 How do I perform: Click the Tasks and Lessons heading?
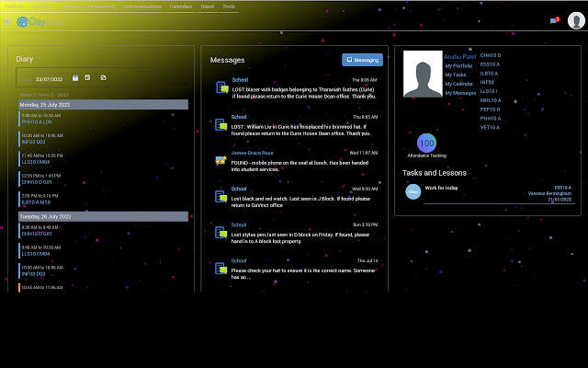[x=435, y=173]
